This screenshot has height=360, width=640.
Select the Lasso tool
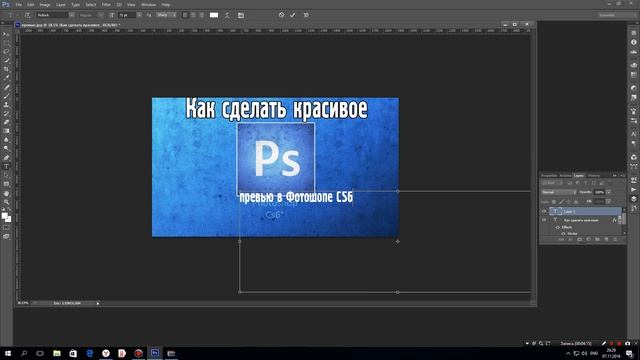6,52
